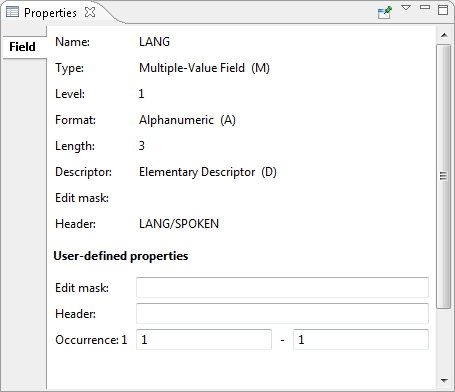Click the Name: label
455x392 pixels.
point(72,42)
